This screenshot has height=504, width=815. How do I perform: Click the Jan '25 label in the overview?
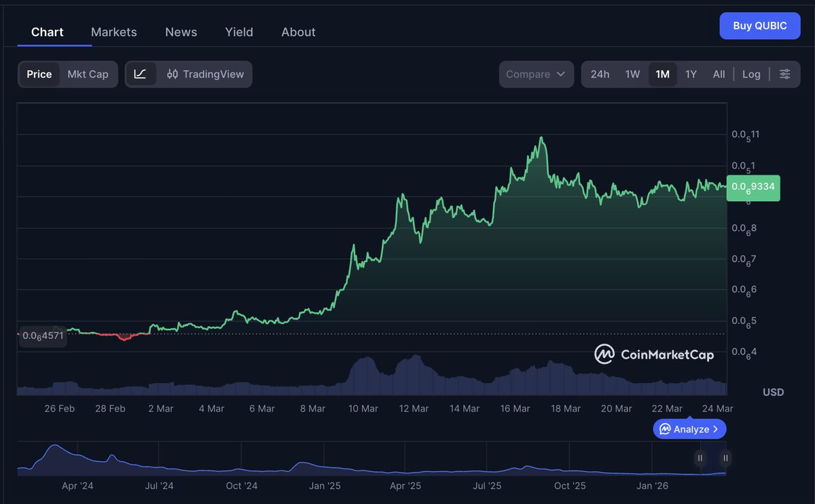325,486
